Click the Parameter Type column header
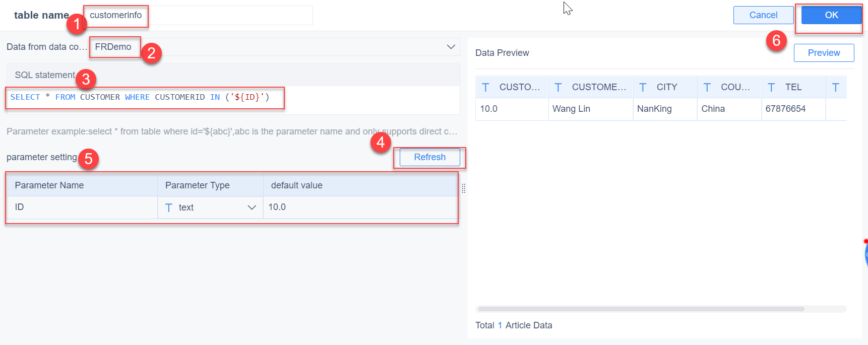The height and width of the screenshot is (345, 868). click(210, 185)
